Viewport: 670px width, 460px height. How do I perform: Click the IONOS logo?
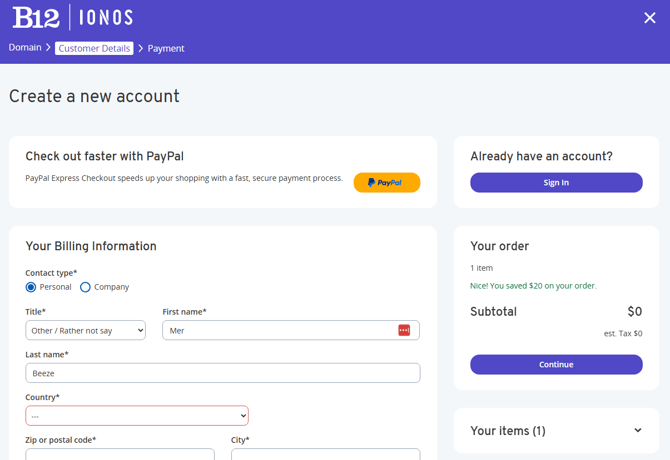click(x=106, y=18)
